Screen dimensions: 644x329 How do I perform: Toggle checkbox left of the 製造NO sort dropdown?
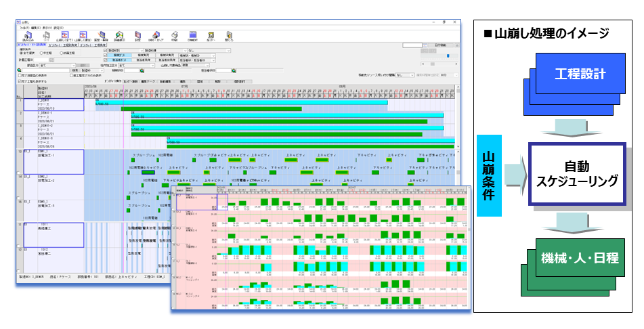coord(105,51)
